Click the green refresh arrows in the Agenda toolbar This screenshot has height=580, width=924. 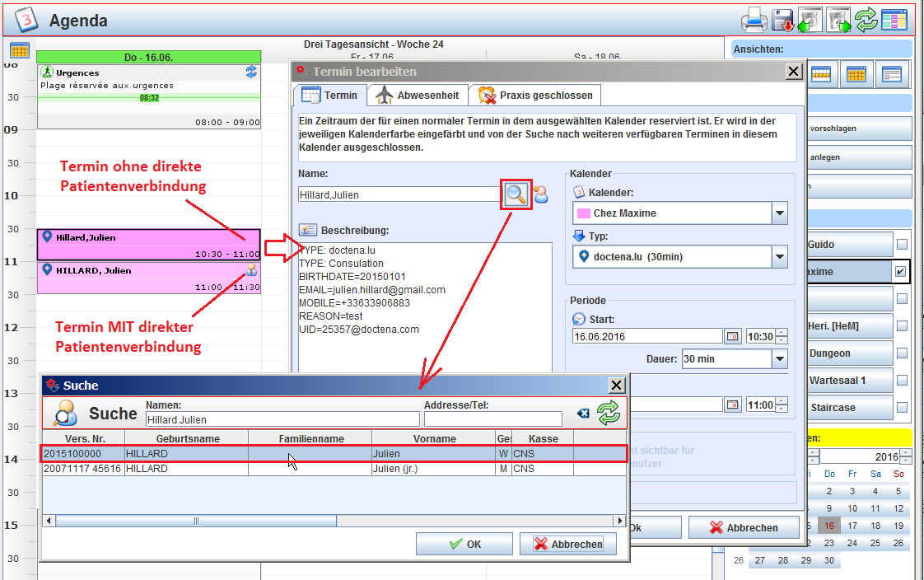click(x=866, y=19)
